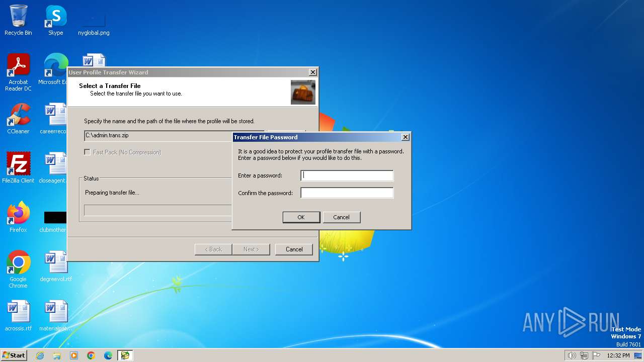Select the careerreco Word document icon
644x362 pixels.
(54, 119)
